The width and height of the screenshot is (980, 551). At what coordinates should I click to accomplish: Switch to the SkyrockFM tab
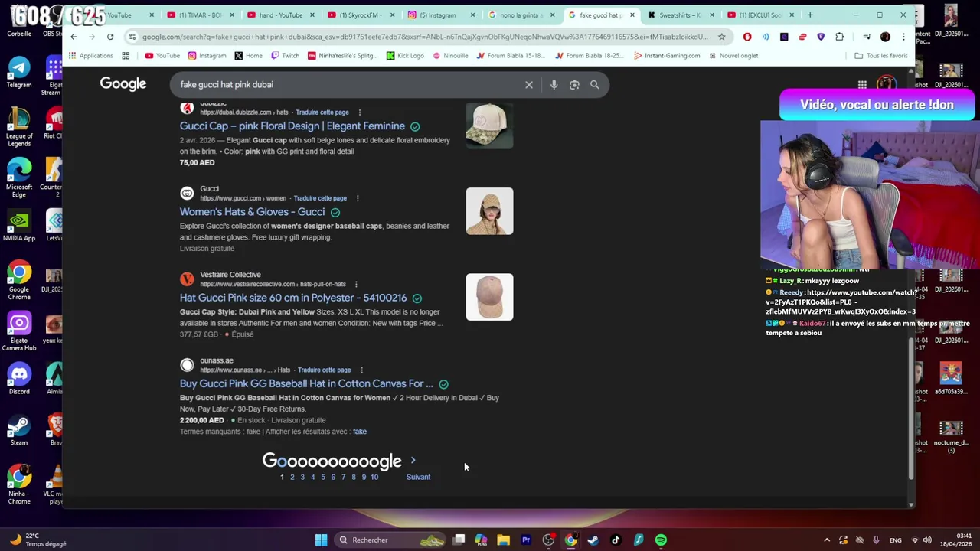click(x=360, y=15)
